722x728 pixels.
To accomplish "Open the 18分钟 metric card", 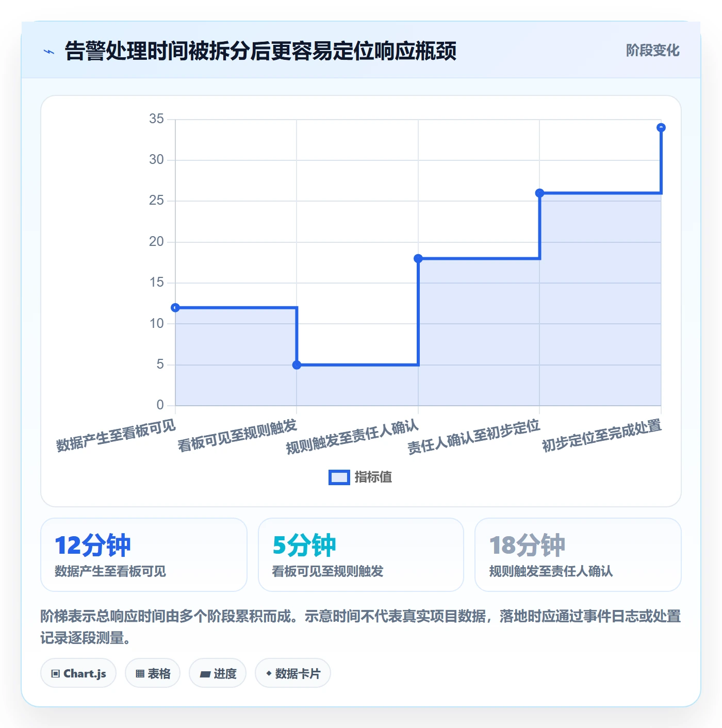I will point(578,555).
